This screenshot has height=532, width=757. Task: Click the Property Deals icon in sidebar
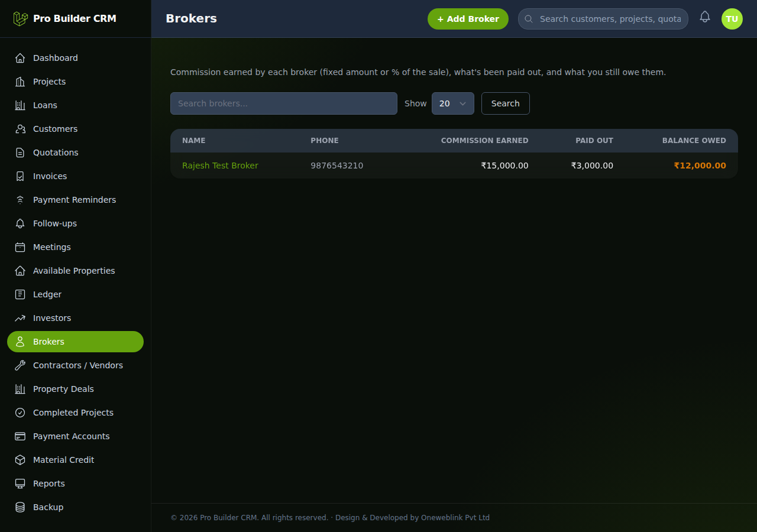click(20, 389)
